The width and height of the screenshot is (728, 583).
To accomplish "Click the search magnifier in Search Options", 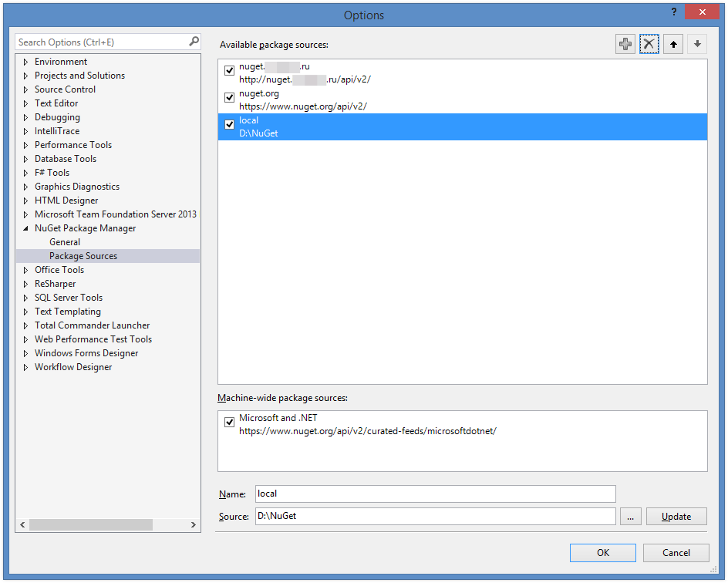I will click(x=193, y=42).
